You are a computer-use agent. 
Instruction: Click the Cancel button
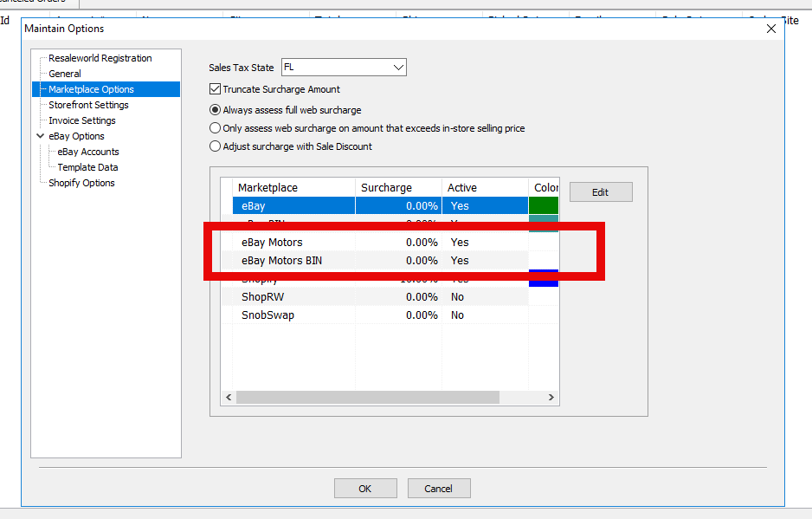click(439, 489)
